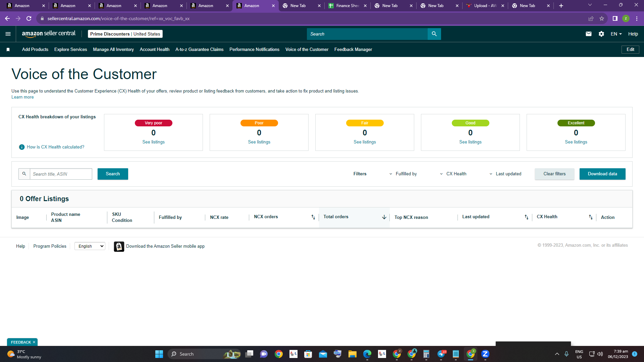Open the EN language dropdown in header
This screenshot has height=362, width=644.
coord(616,34)
